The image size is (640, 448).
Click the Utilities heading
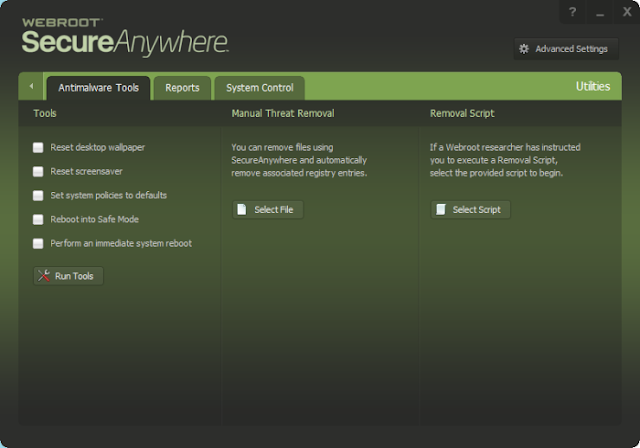pos(593,86)
